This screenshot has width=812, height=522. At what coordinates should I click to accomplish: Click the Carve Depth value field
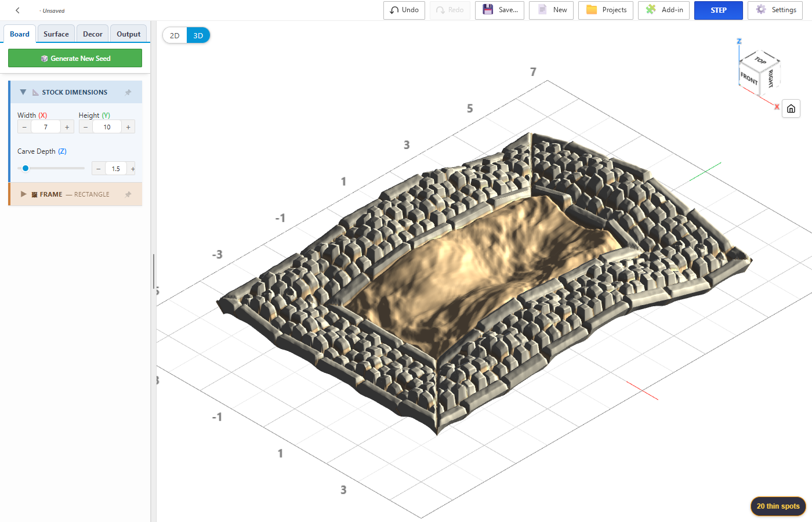[x=116, y=169]
